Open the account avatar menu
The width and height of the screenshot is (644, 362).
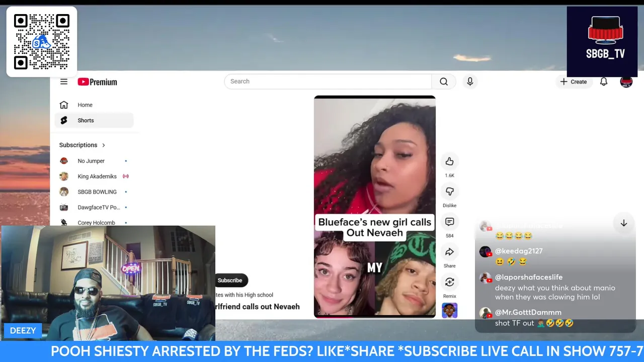pos(626,81)
